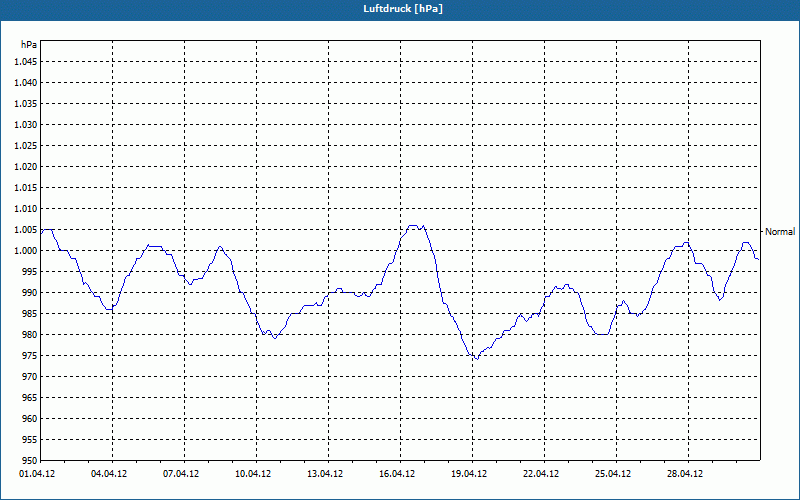This screenshot has width=800, height=500.
Task: Click the 28.04.12 date label
Action: point(685,474)
